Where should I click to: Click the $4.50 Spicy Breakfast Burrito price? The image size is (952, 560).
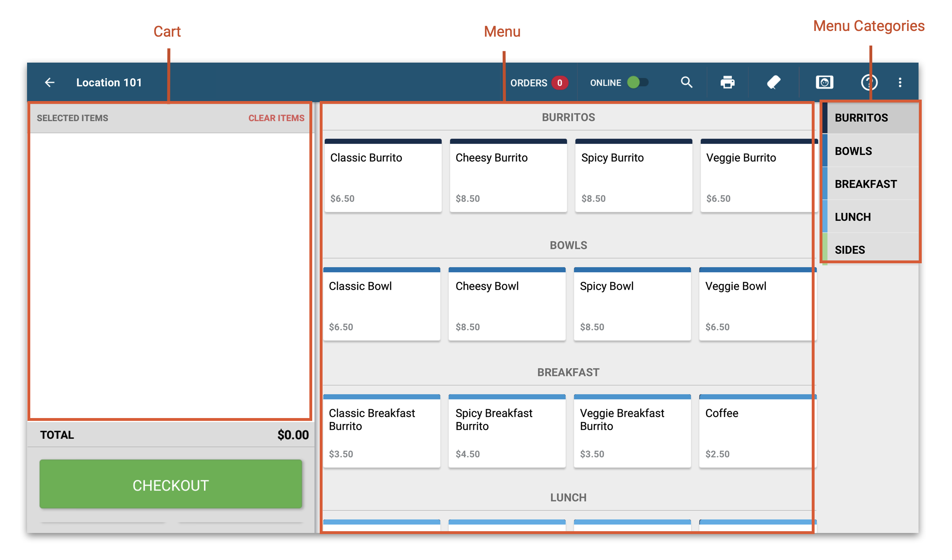click(467, 454)
